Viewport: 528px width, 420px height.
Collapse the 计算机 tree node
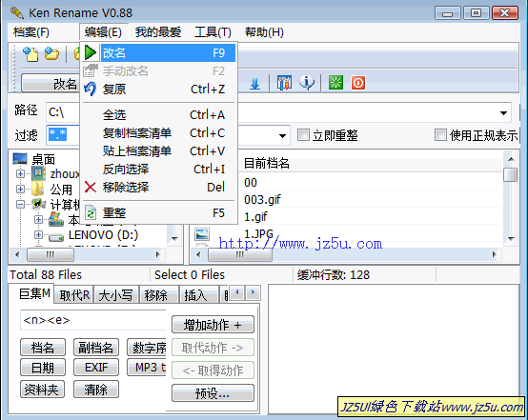point(20,204)
